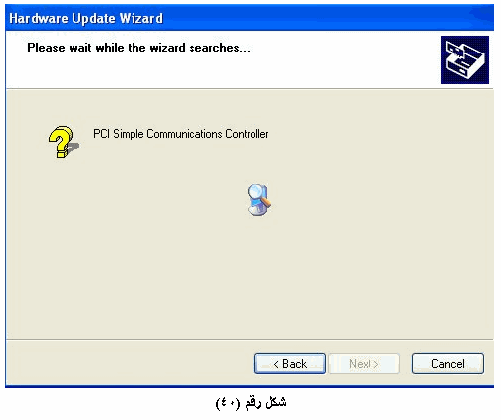
Task: Go back with the Back button
Action: click(x=290, y=363)
